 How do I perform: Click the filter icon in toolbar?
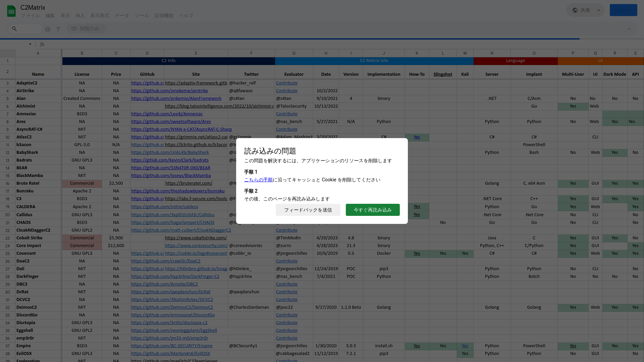pos(58,29)
